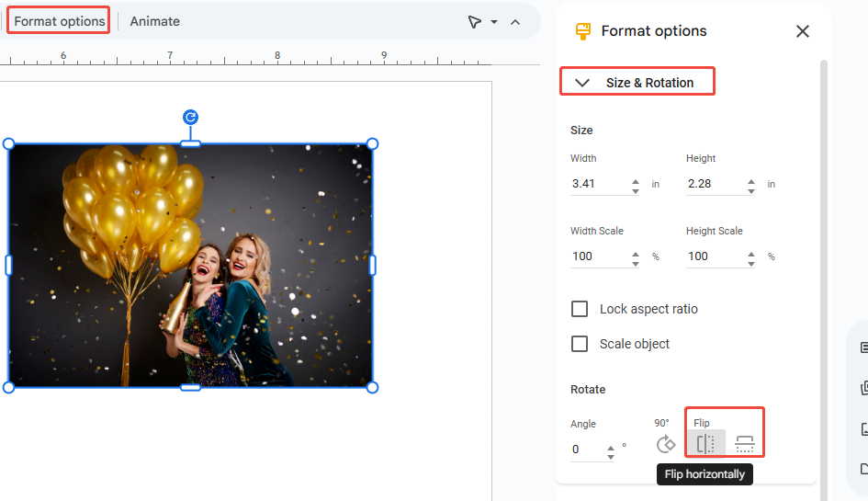Click the Lock aspect ratio label
This screenshot has height=501, width=868.
(648, 309)
